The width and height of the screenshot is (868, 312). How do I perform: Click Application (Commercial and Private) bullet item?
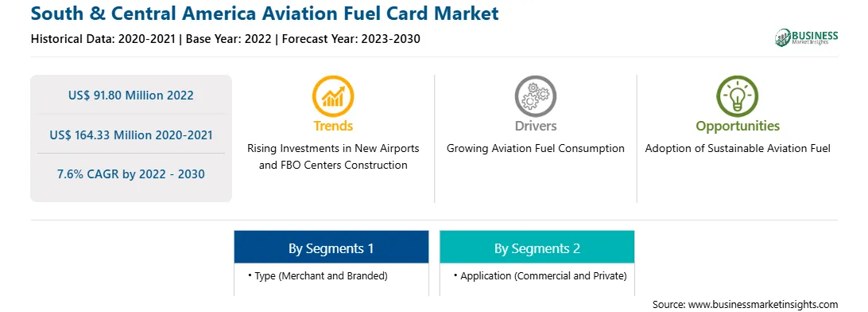coord(540,275)
